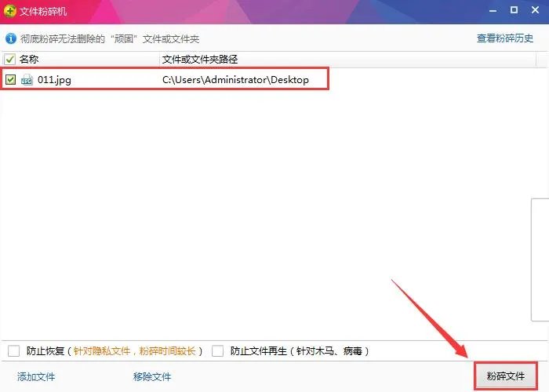Click the 粉碎文件 button
The image size is (549, 392).
click(x=506, y=376)
